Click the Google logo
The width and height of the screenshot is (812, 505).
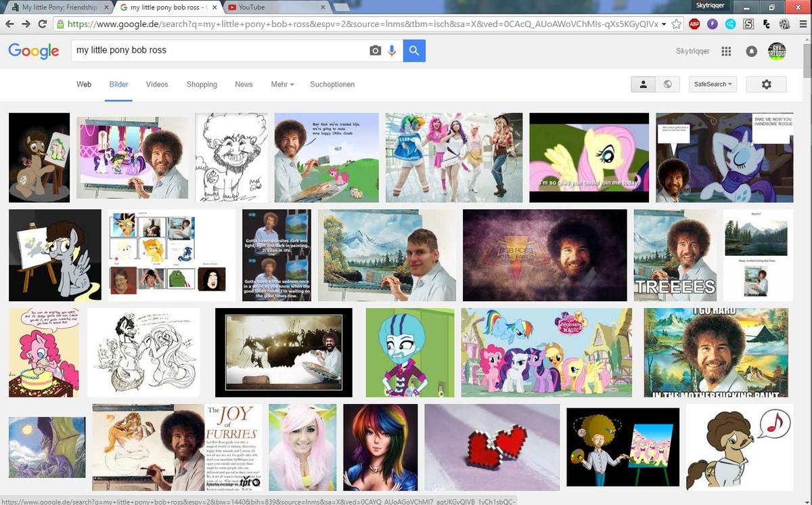pos(34,51)
